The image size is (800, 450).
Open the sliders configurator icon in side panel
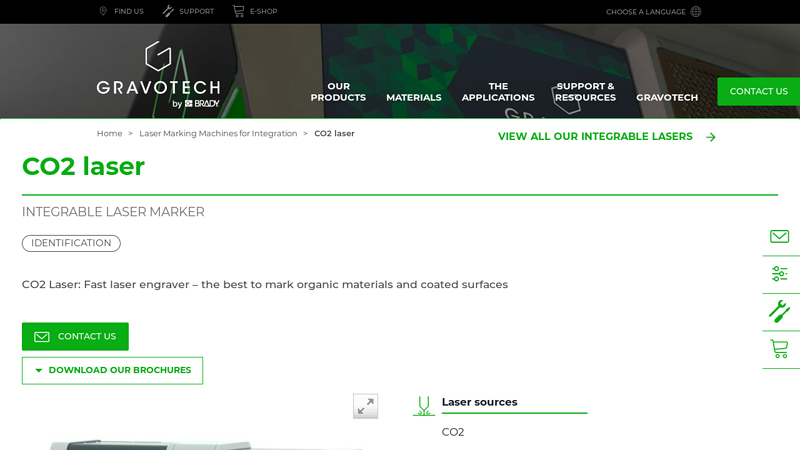click(779, 274)
